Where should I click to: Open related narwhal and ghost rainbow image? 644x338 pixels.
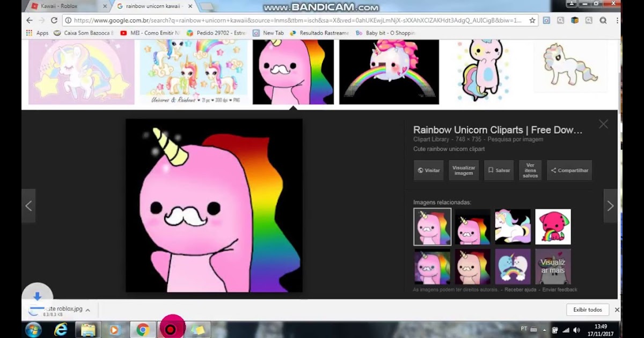pyautogui.click(x=513, y=266)
